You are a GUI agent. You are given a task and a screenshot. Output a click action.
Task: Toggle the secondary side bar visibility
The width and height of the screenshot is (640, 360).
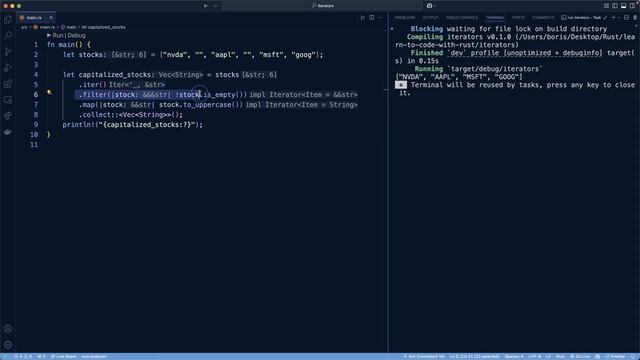(632, 6)
